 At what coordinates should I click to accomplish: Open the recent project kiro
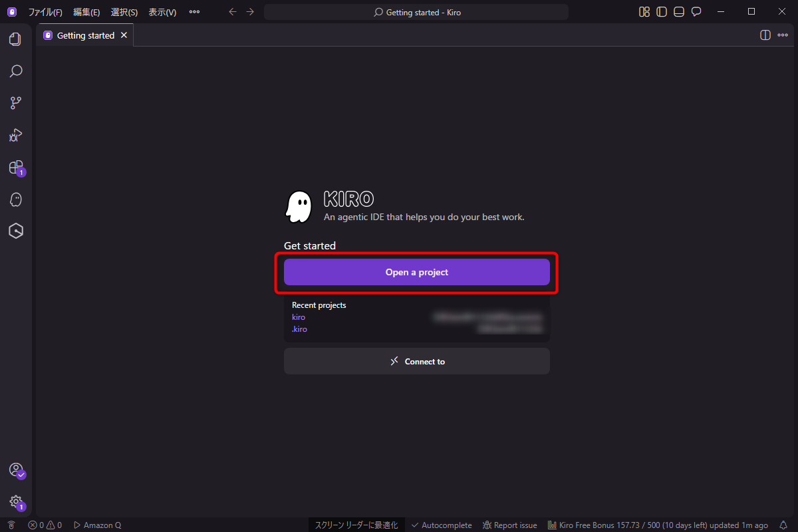tap(299, 317)
